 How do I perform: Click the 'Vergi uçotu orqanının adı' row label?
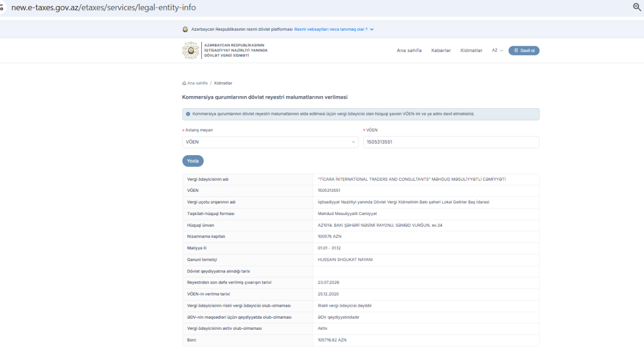click(211, 202)
